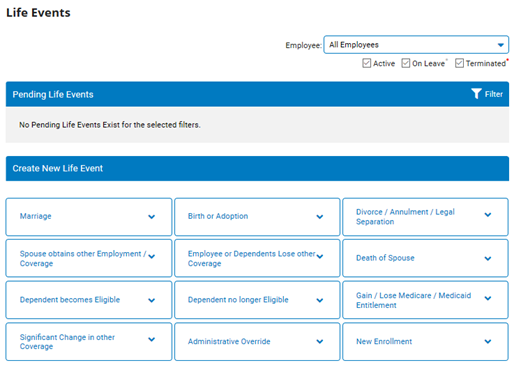Expand the New Enrollment chevron
The width and height of the screenshot is (514, 372).
pos(488,342)
